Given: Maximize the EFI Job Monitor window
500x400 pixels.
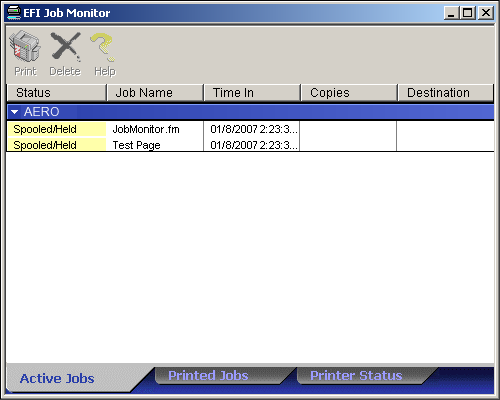Looking at the screenshot, I should click(468, 13).
